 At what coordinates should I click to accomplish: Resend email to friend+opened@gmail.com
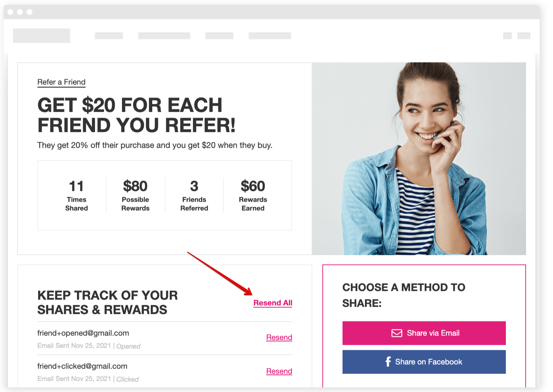279,337
